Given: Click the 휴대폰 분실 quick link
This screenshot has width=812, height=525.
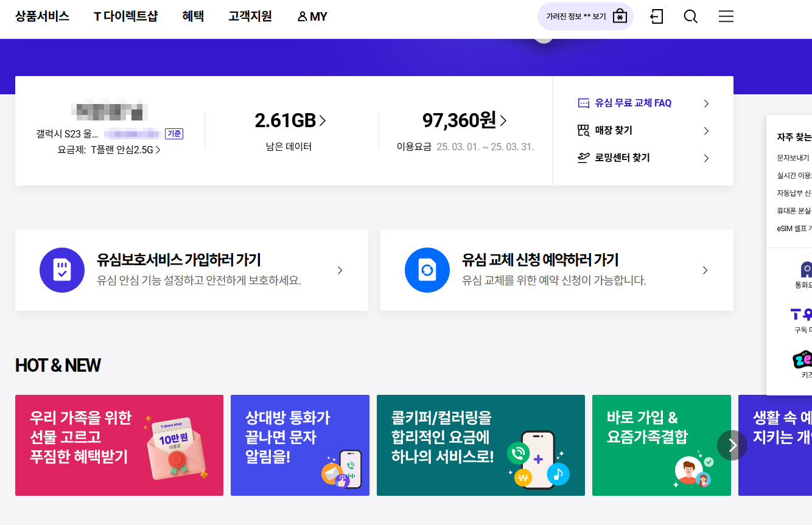Looking at the screenshot, I should (794, 210).
